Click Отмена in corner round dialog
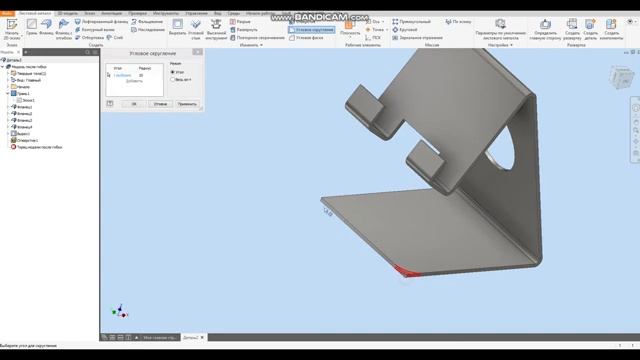The width and height of the screenshot is (640, 360). click(x=160, y=104)
